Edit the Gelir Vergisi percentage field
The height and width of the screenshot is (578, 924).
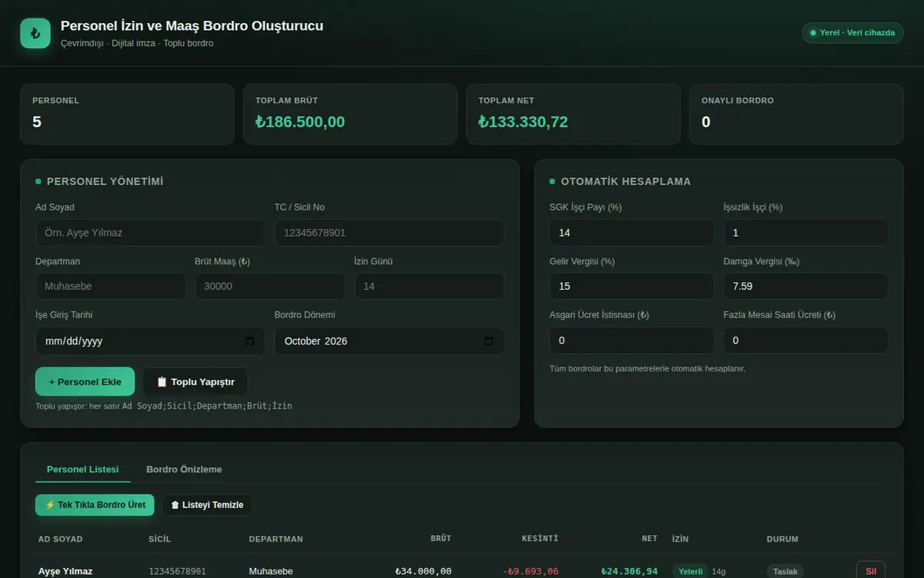pos(631,286)
